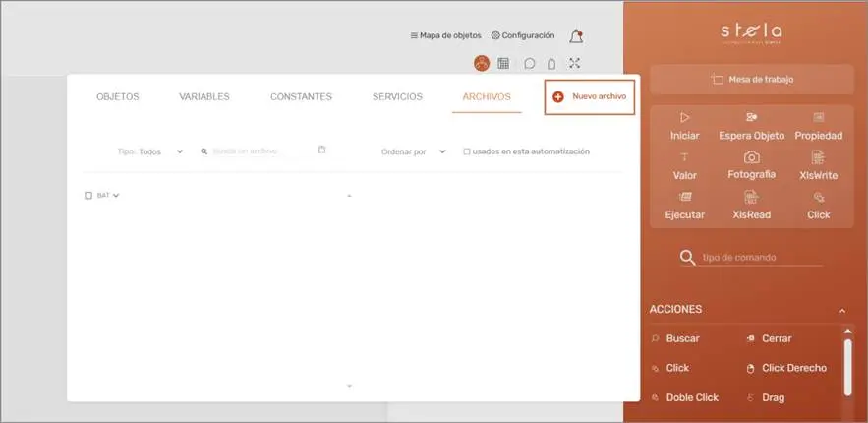This screenshot has width=868, height=423.
Task: Select Click Derecho mouse action
Action: pos(786,368)
